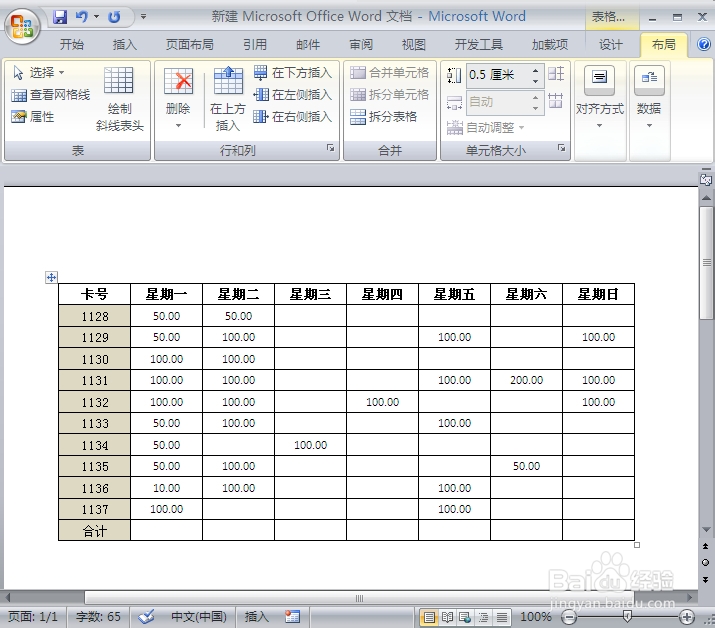This screenshot has height=628, width=715.
Task: Click the proofing check icon
Action: [x=147, y=617]
